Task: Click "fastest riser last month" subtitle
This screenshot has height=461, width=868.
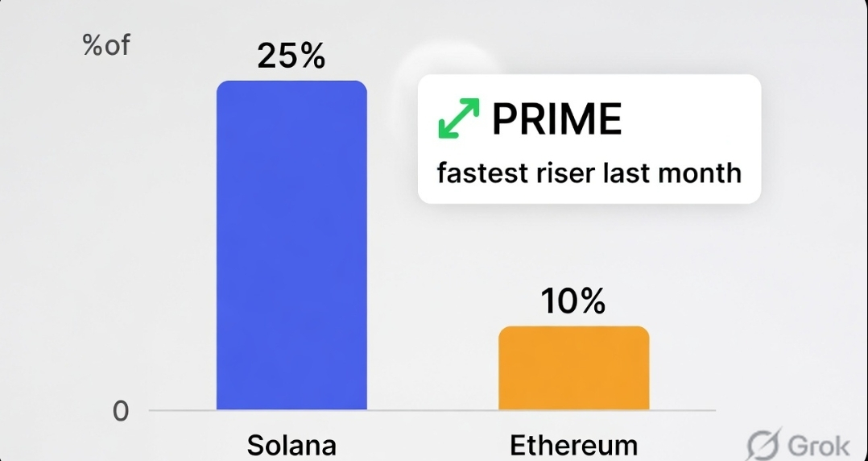Action: point(589,172)
